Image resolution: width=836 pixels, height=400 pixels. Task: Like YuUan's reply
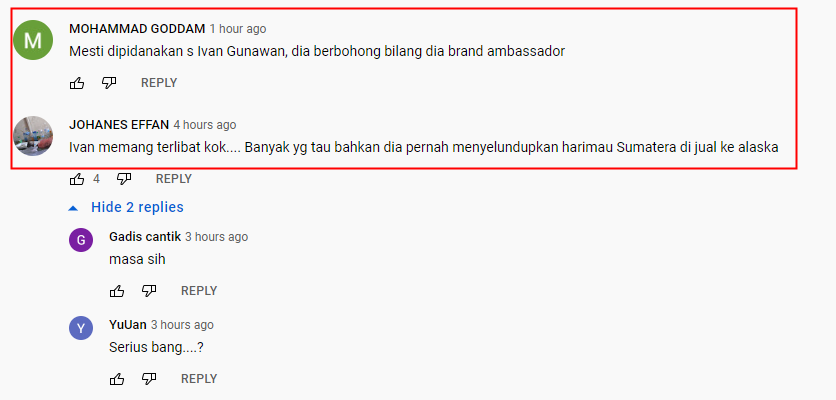pyautogui.click(x=117, y=379)
